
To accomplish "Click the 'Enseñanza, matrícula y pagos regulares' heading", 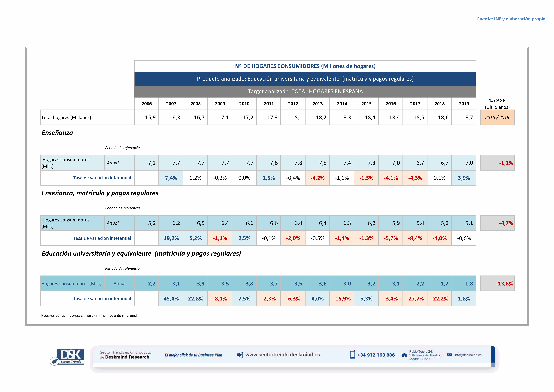I will click(x=100, y=193).
